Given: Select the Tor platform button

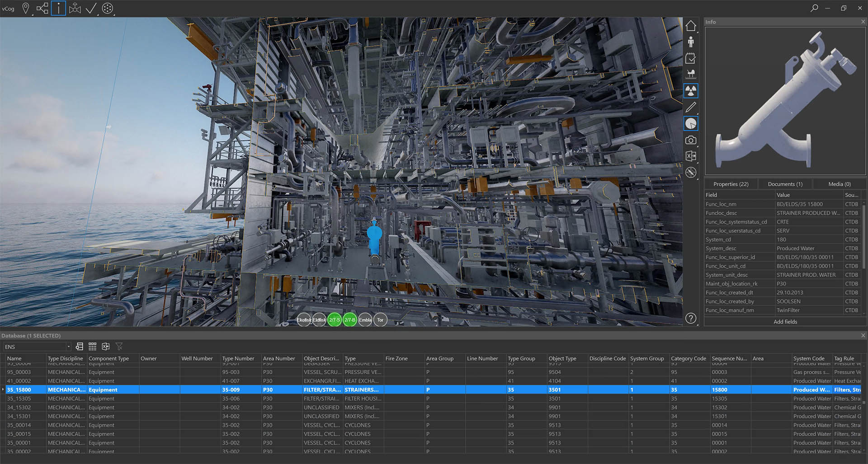Looking at the screenshot, I should [380, 320].
